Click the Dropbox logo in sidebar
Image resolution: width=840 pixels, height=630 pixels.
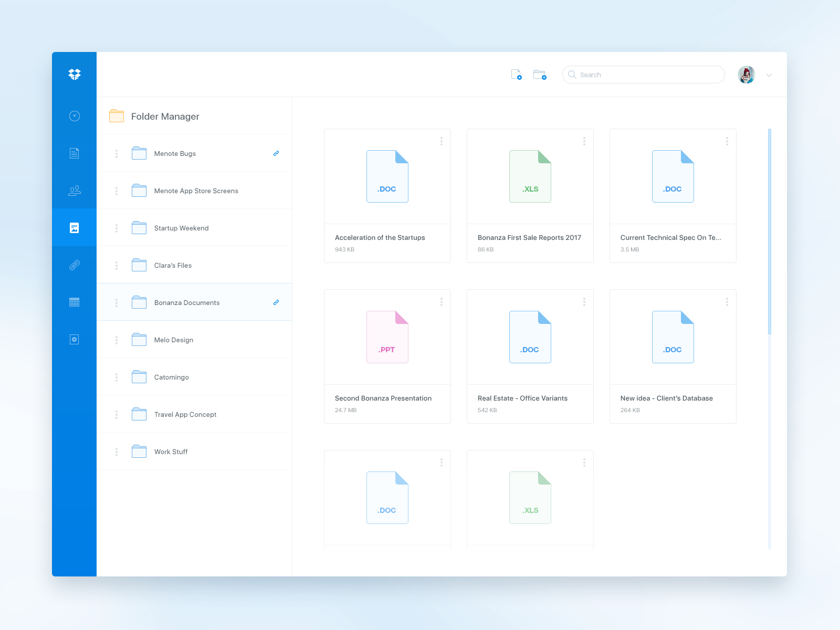tap(75, 75)
